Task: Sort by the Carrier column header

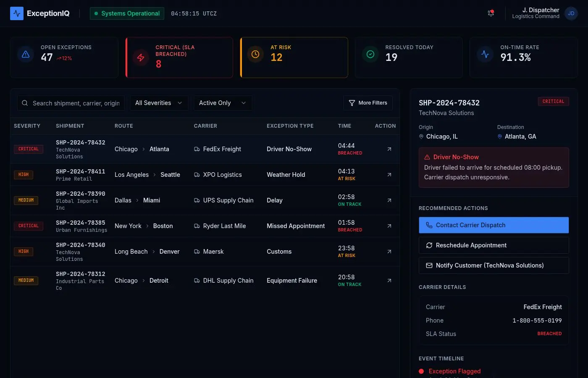Action: coord(205,126)
